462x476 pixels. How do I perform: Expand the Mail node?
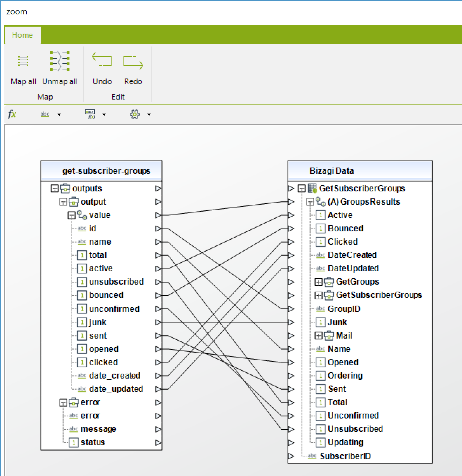click(x=319, y=336)
